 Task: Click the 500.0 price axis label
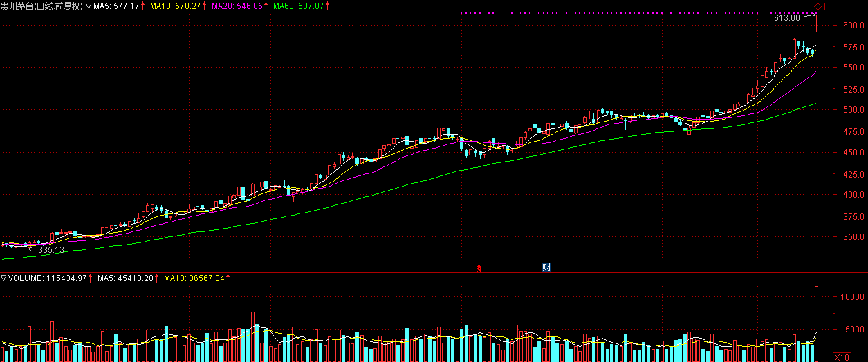[853, 110]
